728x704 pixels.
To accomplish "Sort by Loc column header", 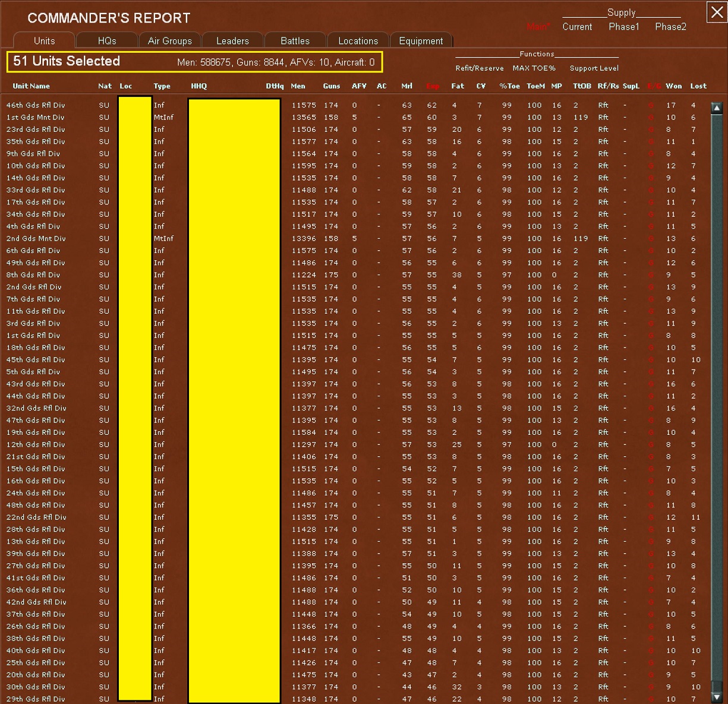I will pyautogui.click(x=126, y=86).
